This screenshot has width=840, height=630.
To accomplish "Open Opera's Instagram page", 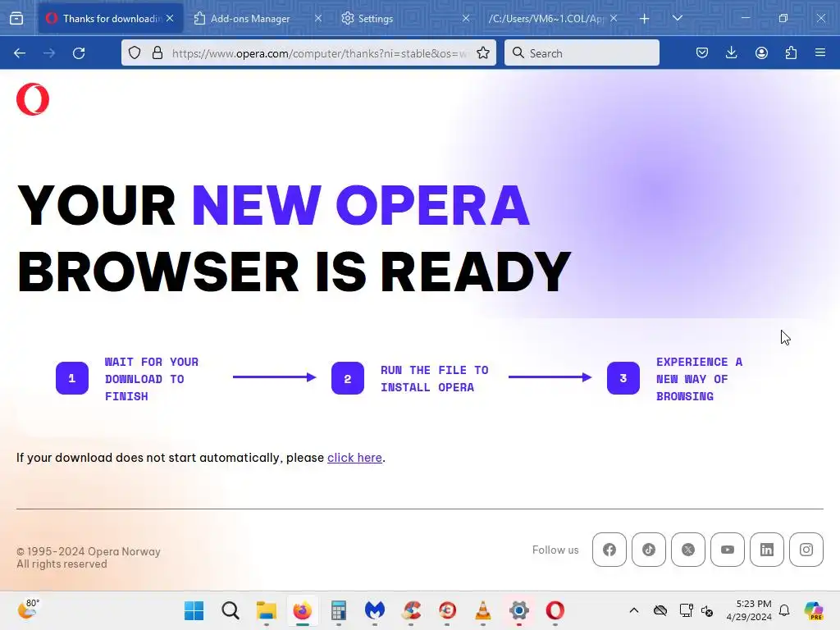I will click(x=806, y=550).
